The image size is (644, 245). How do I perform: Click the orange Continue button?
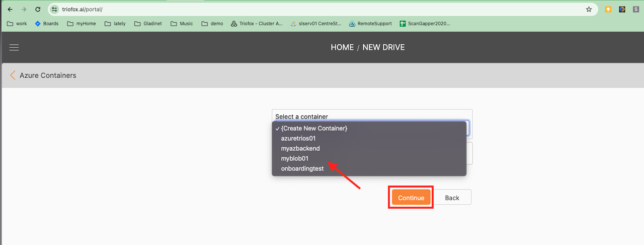tap(411, 198)
